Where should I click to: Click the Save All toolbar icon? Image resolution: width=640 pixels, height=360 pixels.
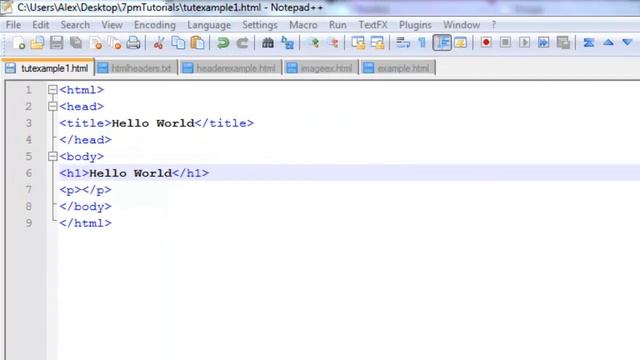[x=76, y=43]
